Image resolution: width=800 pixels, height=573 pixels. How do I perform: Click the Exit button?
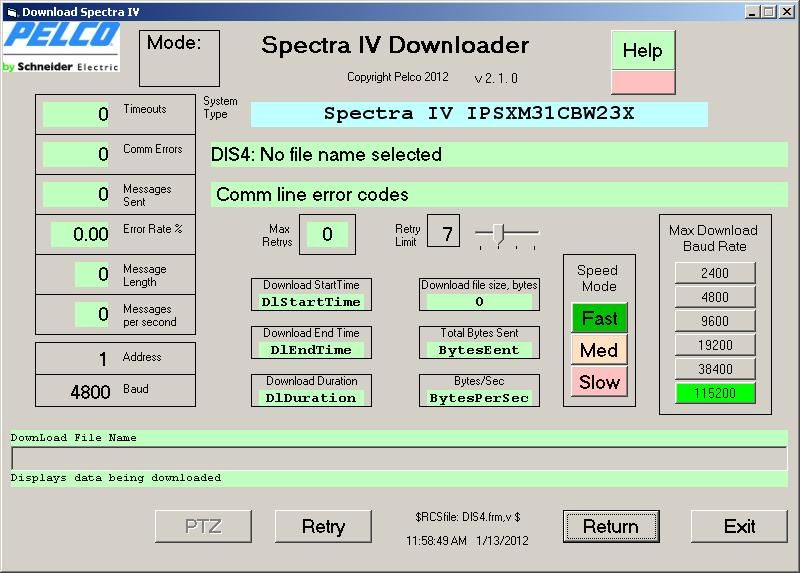click(x=739, y=526)
